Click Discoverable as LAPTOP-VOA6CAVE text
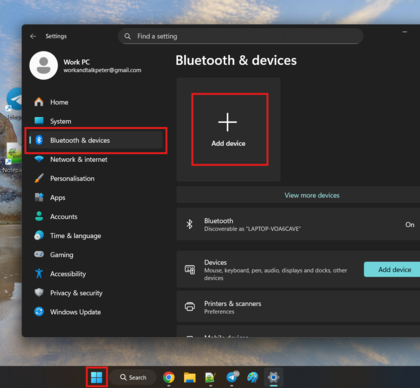420x388 pixels. click(252, 229)
